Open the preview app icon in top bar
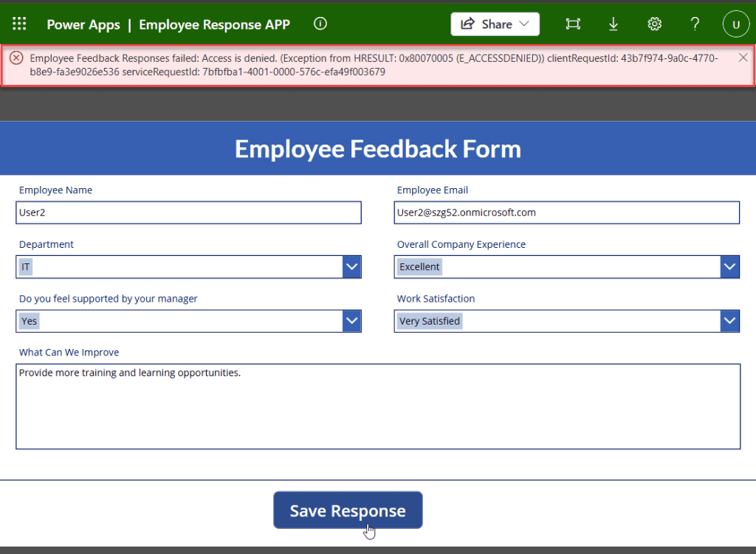This screenshot has width=756, height=554. click(573, 24)
